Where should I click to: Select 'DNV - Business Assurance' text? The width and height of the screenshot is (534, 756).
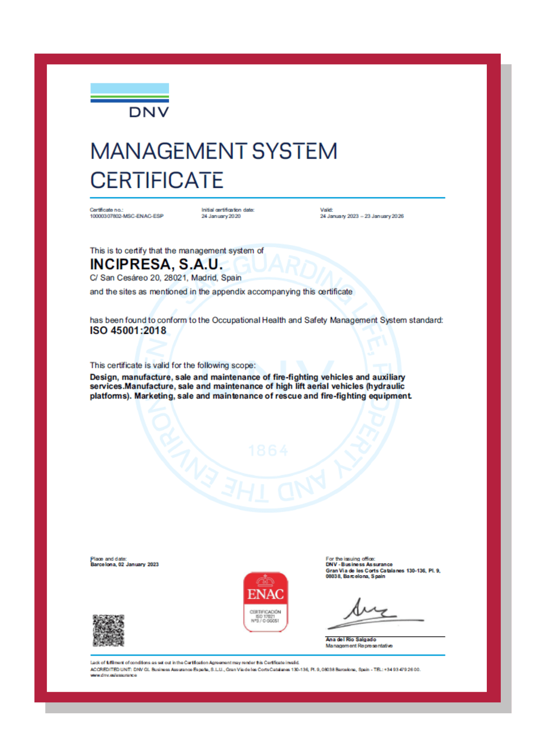(x=359, y=564)
